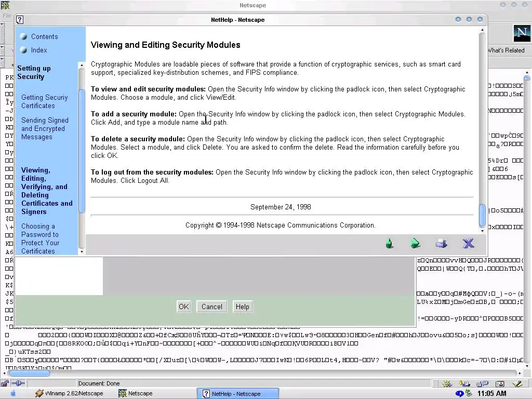Click the bold 'To add a security module:' text
Screen dimensions: 532x399
tap(134, 114)
